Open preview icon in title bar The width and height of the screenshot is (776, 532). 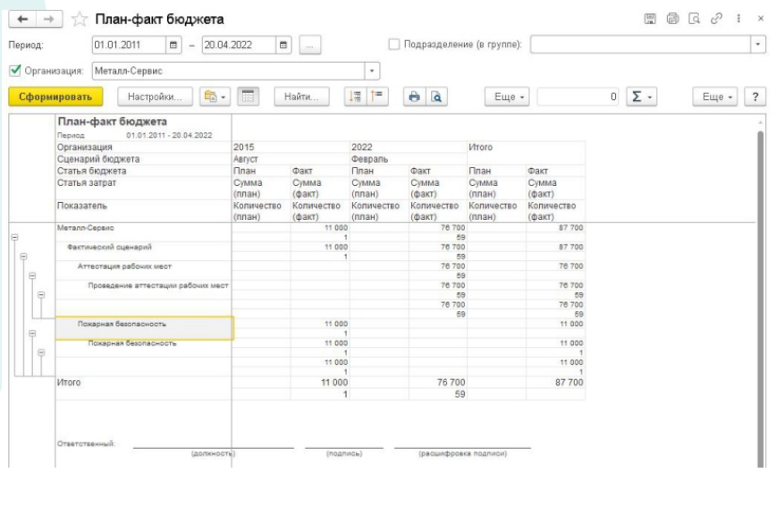[695, 19]
